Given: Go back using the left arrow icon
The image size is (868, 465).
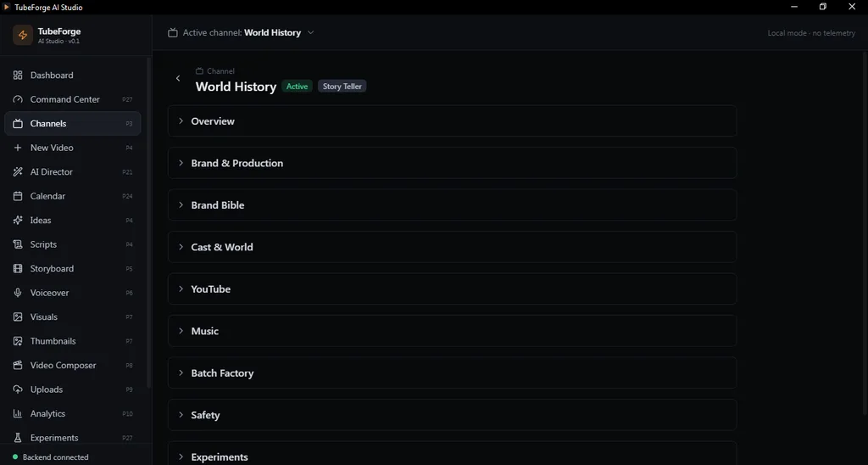Looking at the screenshot, I should coord(178,78).
